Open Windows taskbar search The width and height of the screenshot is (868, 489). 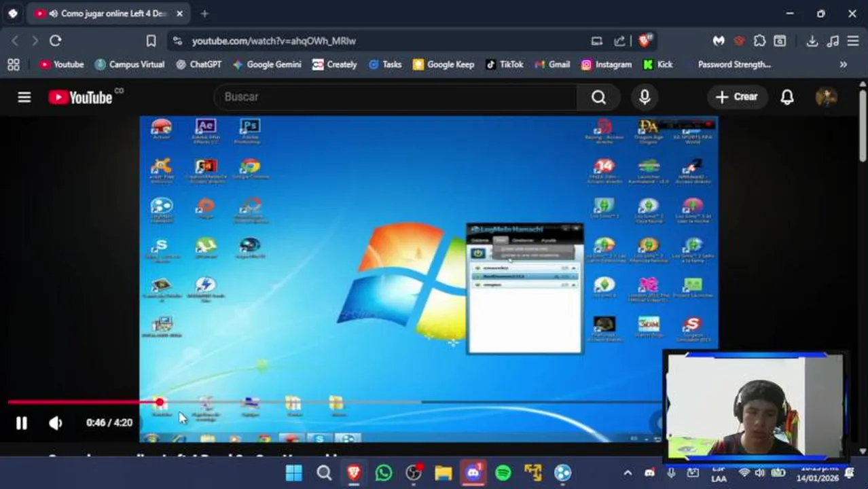(324, 473)
